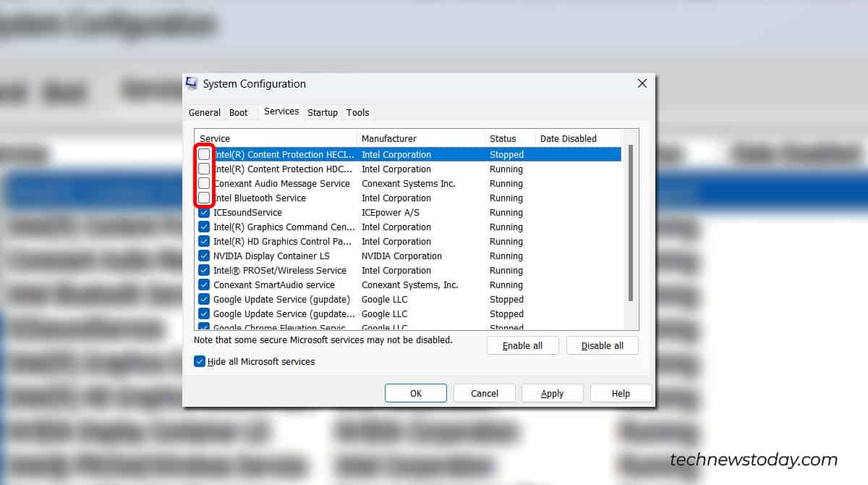Confirm changes with the OK button
Viewport: 868px width, 485px height.
[x=415, y=393]
